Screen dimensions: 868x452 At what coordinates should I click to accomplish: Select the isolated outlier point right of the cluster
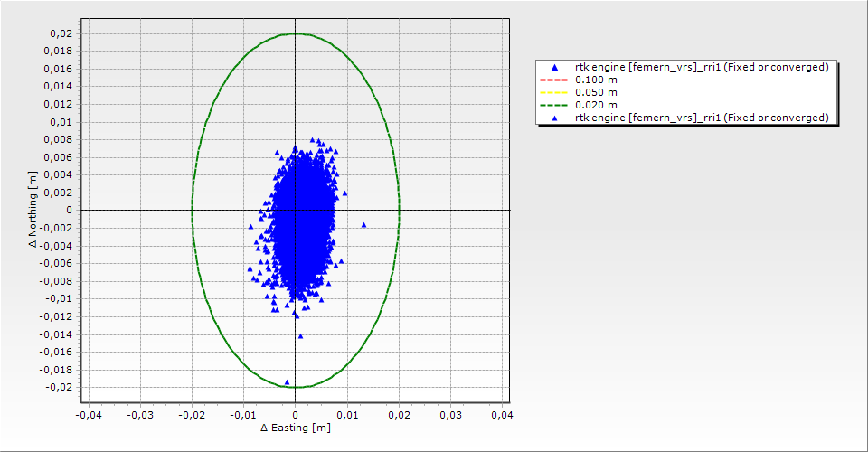pos(364,225)
